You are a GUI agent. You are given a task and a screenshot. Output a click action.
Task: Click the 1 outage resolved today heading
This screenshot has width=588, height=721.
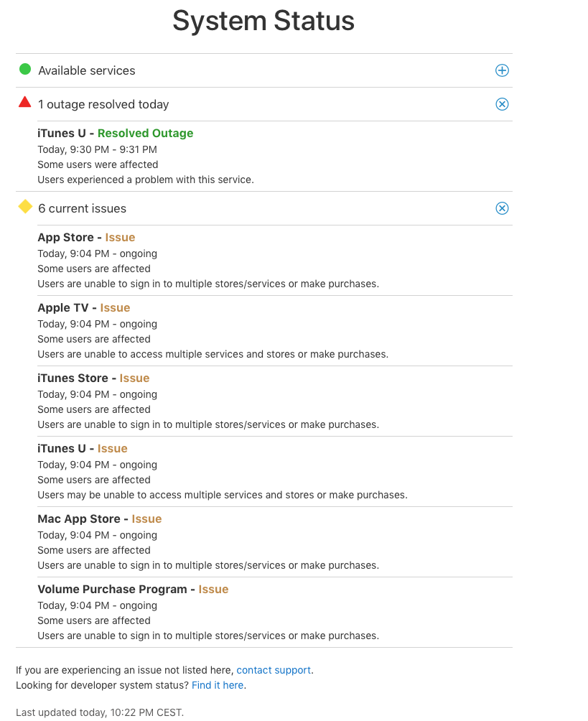tap(103, 104)
